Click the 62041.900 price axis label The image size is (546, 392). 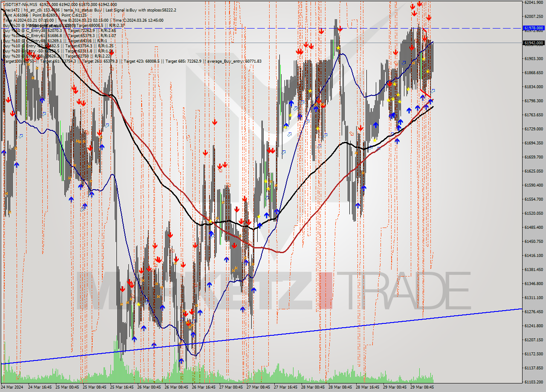pos(534,2)
